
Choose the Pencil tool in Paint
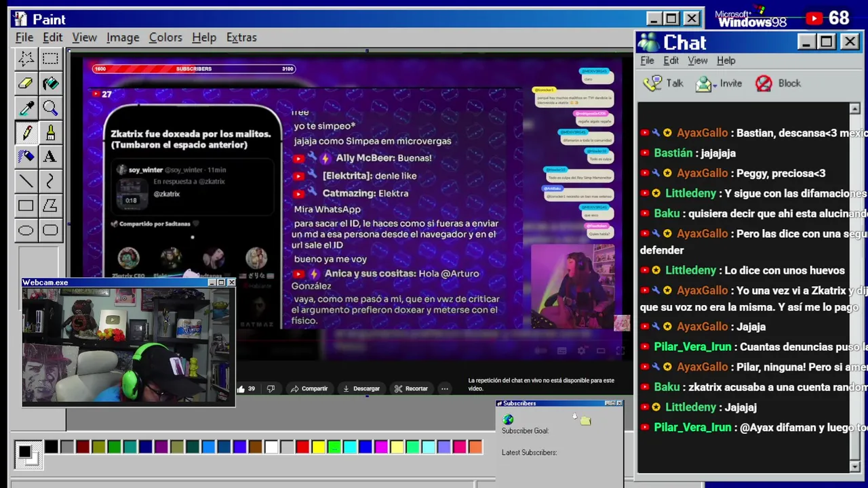(x=26, y=132)
